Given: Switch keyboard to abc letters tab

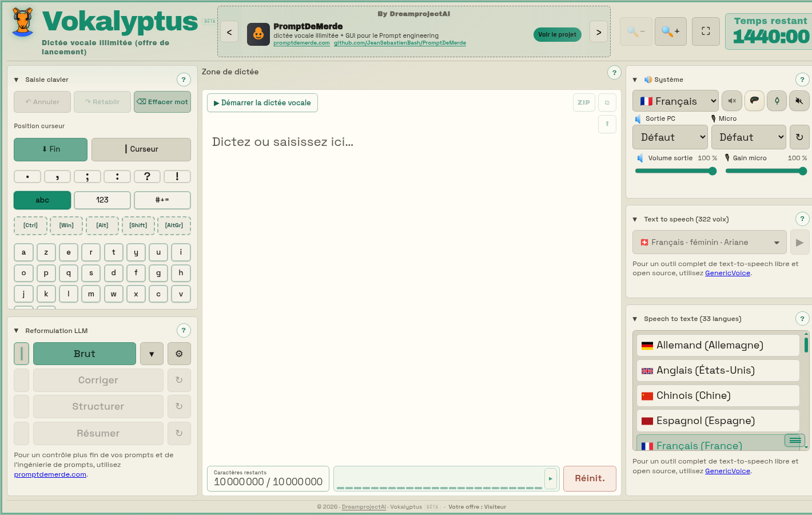Looking at the screenshot, I should (42, 200).
